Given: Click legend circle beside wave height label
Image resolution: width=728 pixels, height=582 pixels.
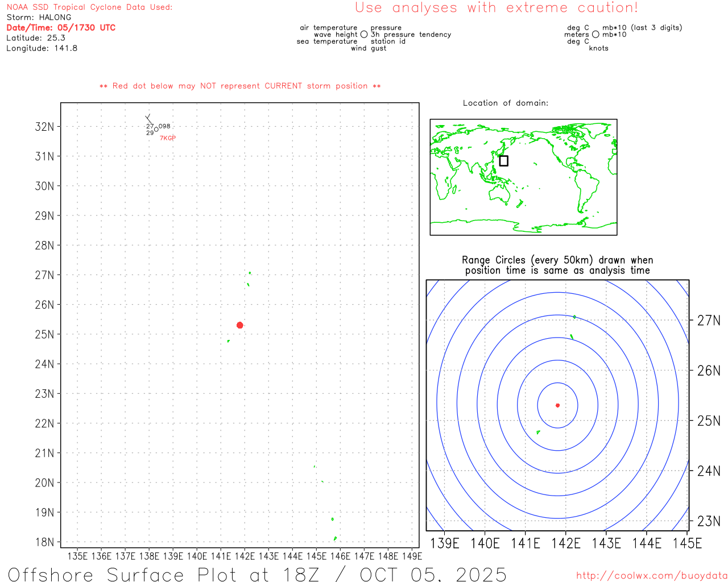Looking at the screenshot, I should (364, 35).
